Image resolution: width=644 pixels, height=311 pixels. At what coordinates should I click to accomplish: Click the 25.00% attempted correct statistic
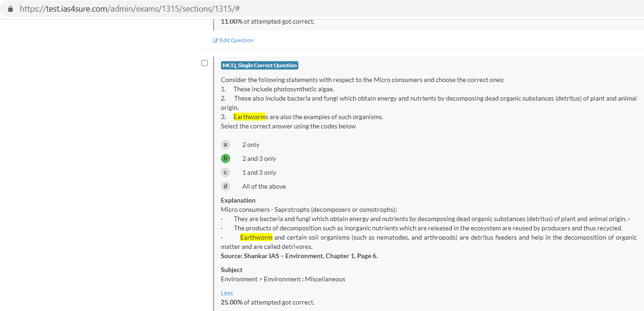267,302
